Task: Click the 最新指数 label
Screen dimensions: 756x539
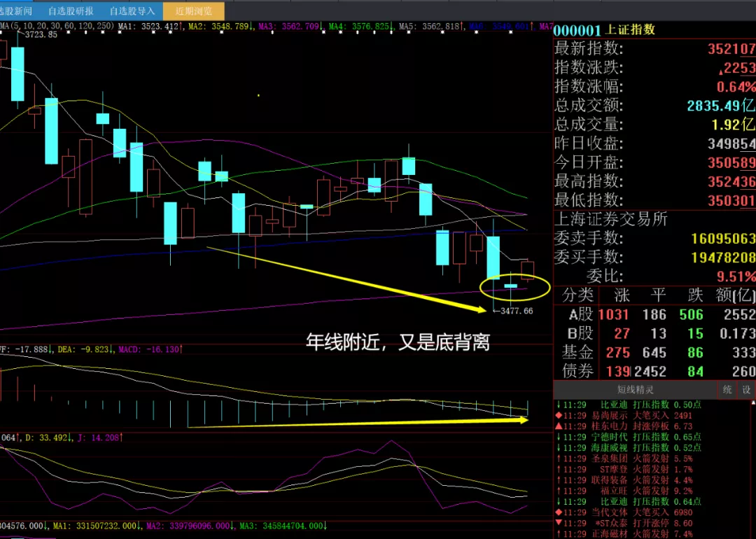Action: [x=589, y=48]
